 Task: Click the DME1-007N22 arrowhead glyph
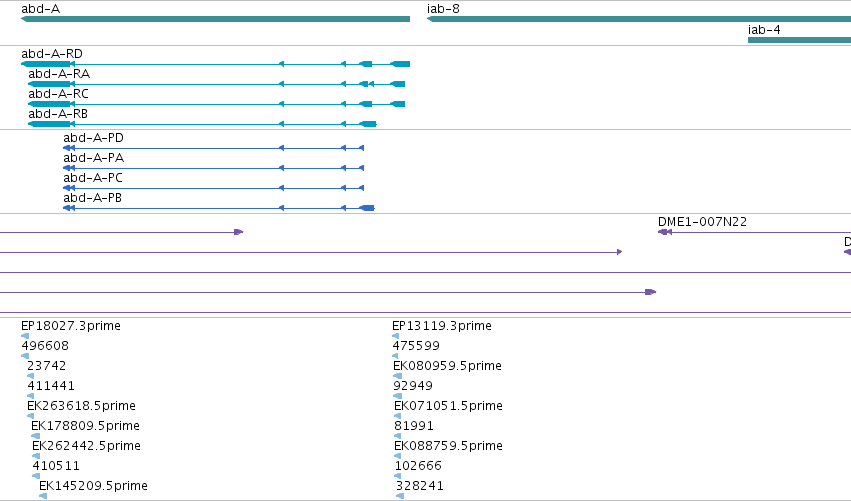(665, 232)
